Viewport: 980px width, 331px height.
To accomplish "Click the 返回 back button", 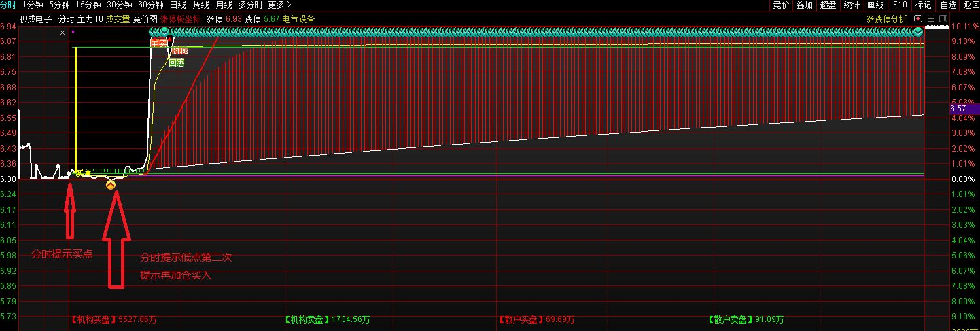I will click(971, 5).
